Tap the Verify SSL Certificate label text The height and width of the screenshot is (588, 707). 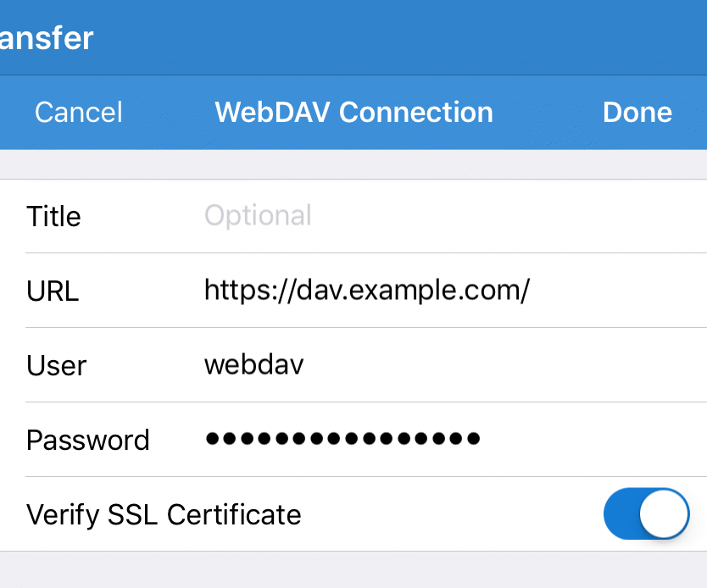click(164, 514)
